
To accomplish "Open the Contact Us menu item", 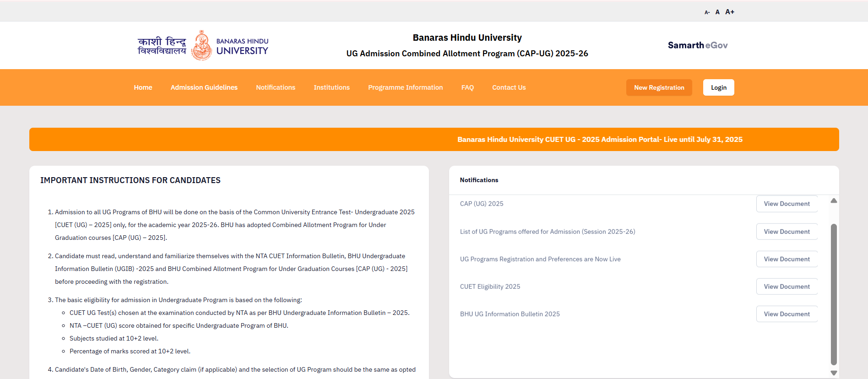I will tap(509, 87).
